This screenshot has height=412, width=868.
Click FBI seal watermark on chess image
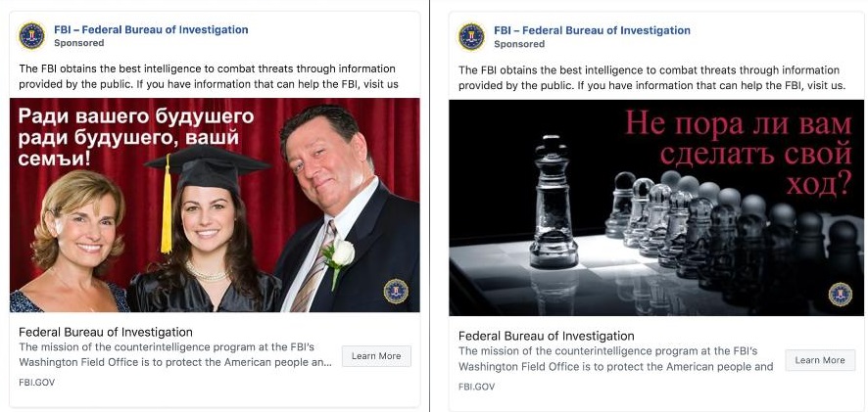[x=840, y=294]
